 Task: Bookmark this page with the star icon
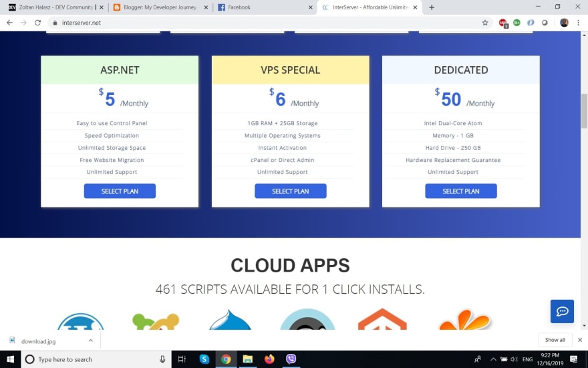[485, 23]
